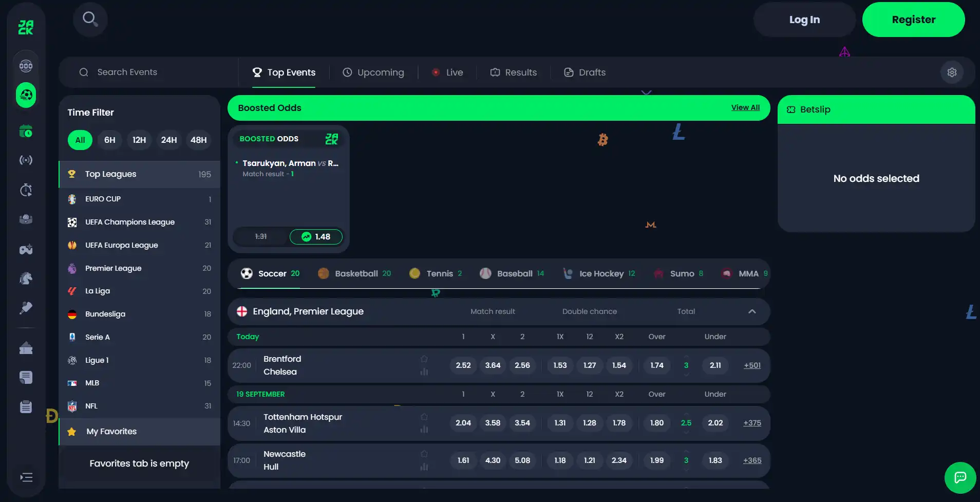The width and height of the screenshot is (980, 502).
Task: Open the calendar clock sidebar icon
Action: 26,132
